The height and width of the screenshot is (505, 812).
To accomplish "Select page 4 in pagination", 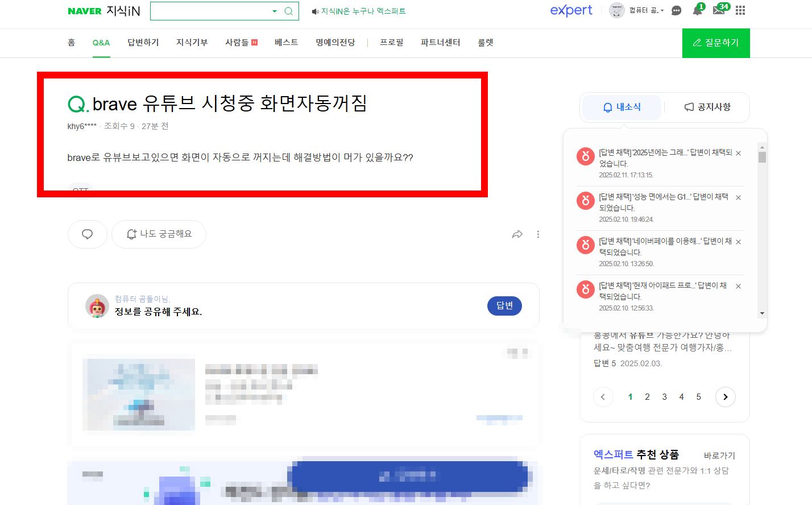I will pyautogui.click(x=681, y=397).
